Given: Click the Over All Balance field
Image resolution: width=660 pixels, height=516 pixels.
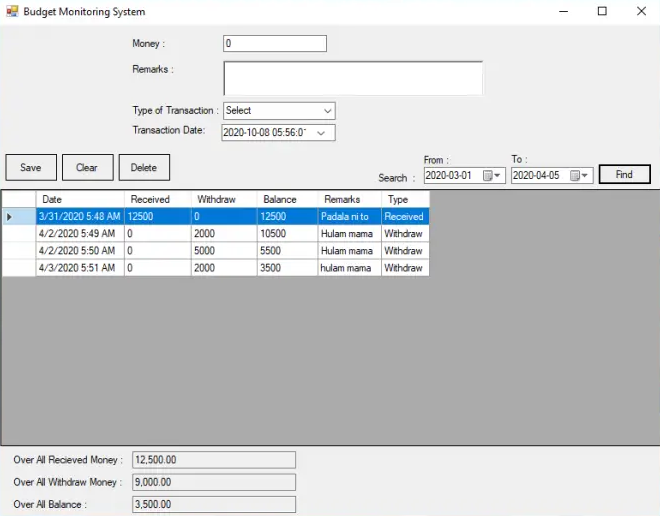Looking at the screenshot, I should coord(213,504).
